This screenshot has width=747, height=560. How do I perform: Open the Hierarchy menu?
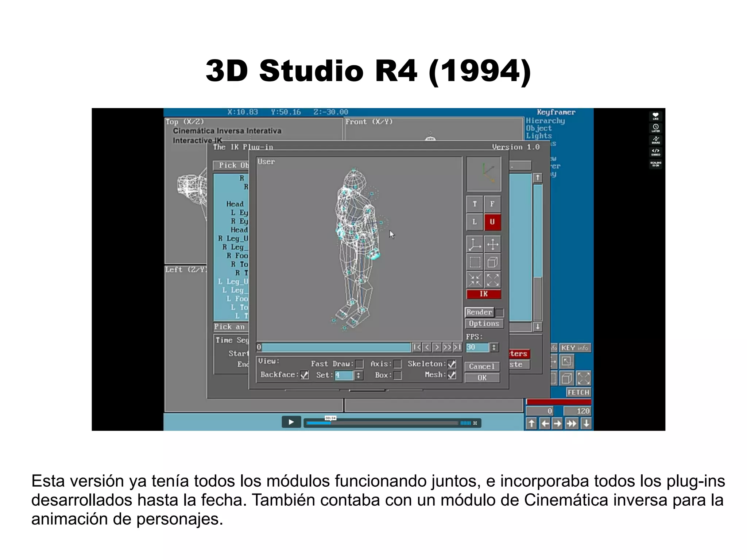(x=545, y=121)
